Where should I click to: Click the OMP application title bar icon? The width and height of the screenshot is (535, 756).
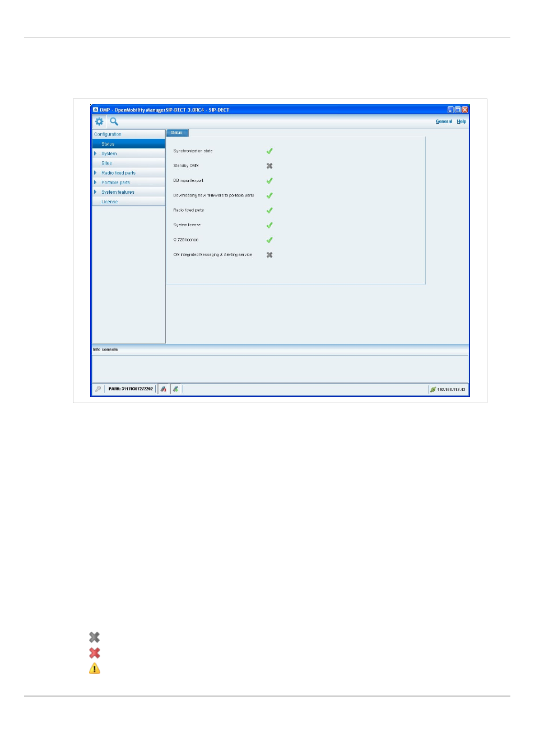point(96,110)
